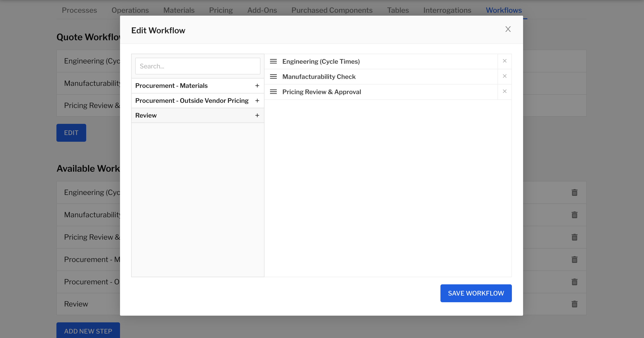
Task: Expand the Procurement - Materials group
Action: [257, 85]
